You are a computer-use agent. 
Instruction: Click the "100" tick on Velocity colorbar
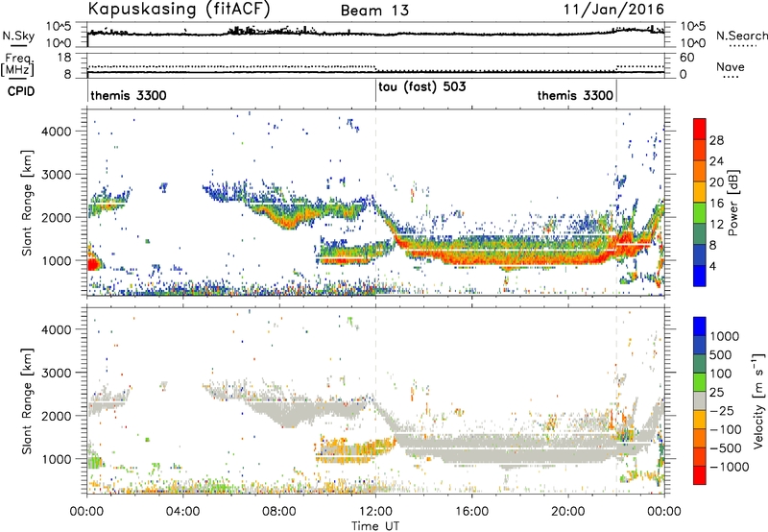(722, 374)
